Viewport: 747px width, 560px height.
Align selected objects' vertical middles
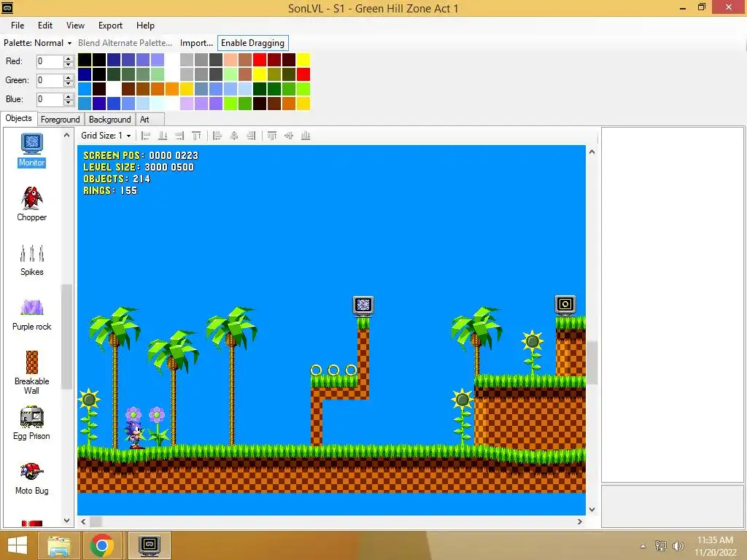[x=289, y=136]
